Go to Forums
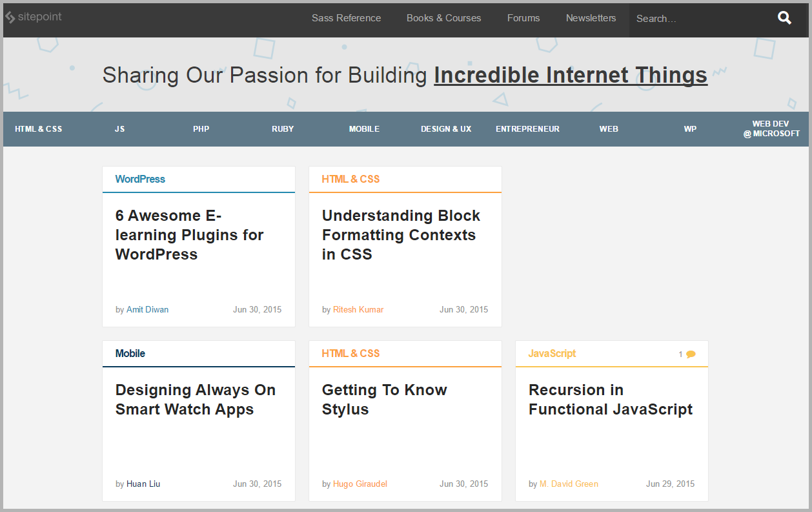 [523, 18]
